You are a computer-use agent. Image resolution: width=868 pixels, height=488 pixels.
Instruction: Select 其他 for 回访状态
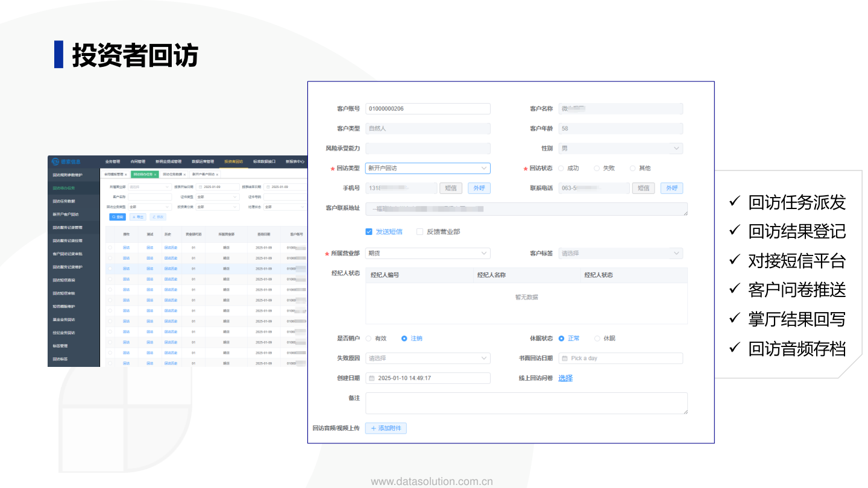[x=633, y=169]
